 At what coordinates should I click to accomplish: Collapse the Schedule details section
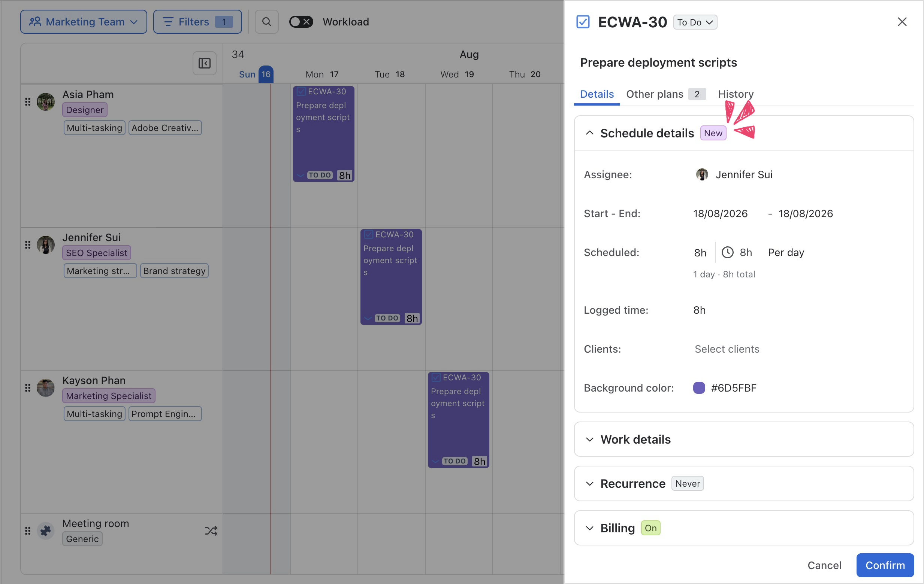click(590, 133)
